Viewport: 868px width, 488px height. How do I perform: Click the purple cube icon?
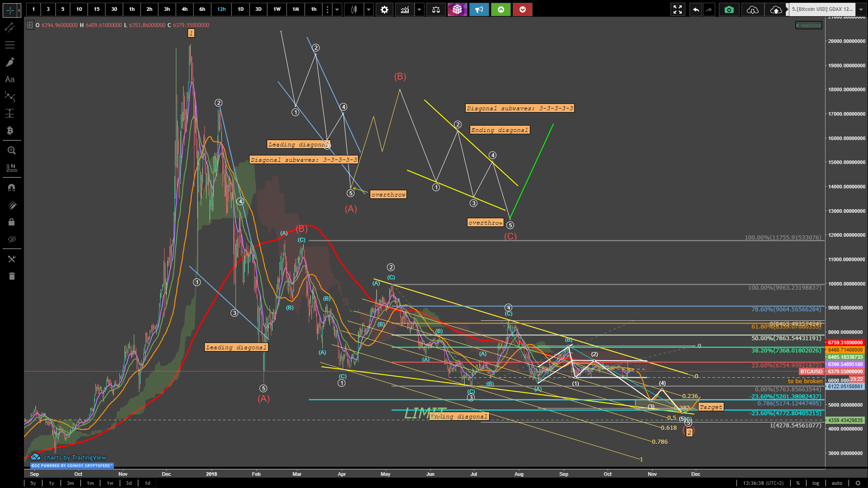[458, 9]
